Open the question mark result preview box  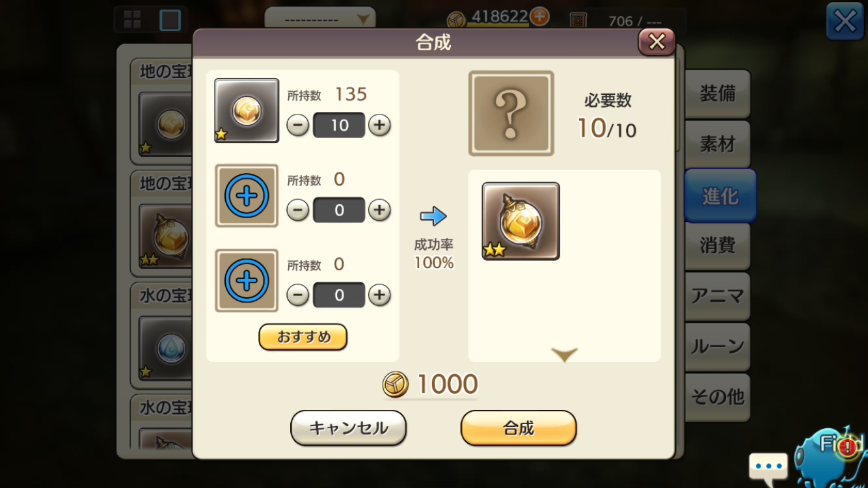[511, 113]
